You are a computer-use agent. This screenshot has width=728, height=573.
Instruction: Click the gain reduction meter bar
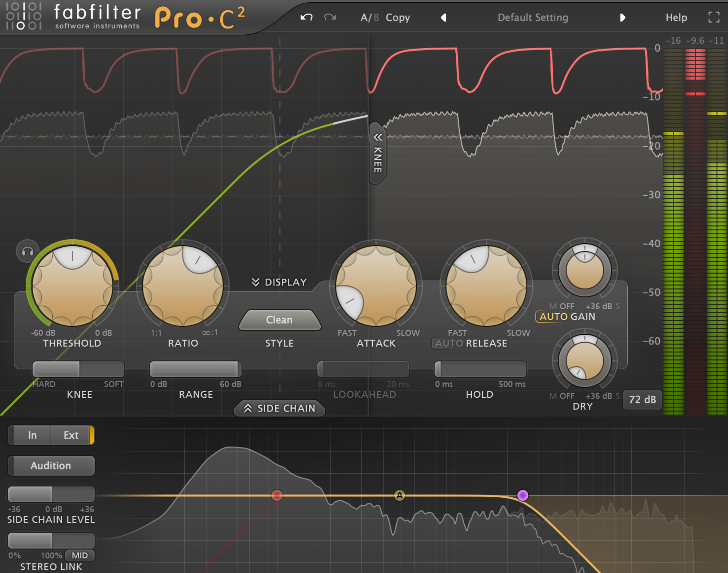pos(695,231)
